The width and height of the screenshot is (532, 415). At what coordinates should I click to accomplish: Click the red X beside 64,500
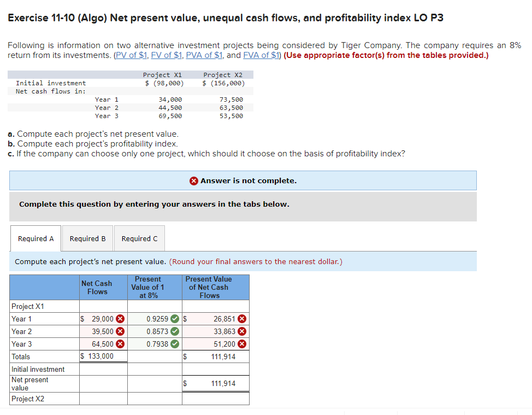(120, 344)
